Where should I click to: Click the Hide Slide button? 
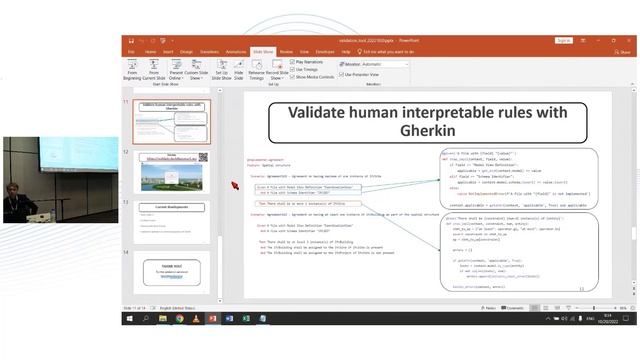point(239,69)
